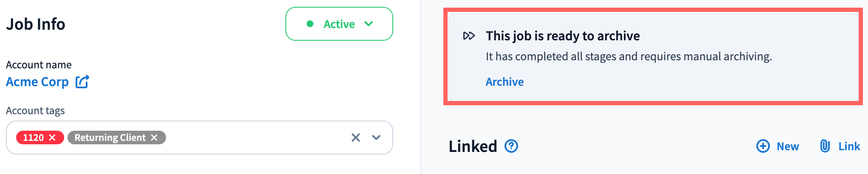This screenshot has height=174, width=868.
Task: Remove the Returning Client tag
Action: click(154, 138)
